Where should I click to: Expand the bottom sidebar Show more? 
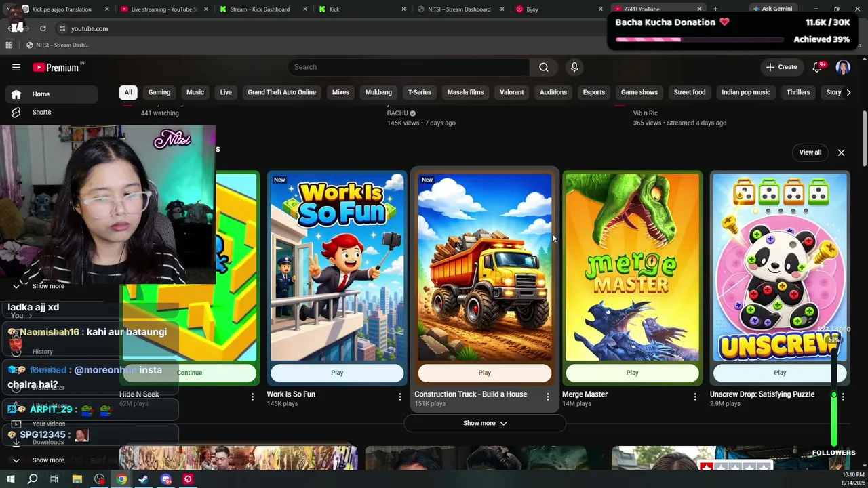pos(48,460)
